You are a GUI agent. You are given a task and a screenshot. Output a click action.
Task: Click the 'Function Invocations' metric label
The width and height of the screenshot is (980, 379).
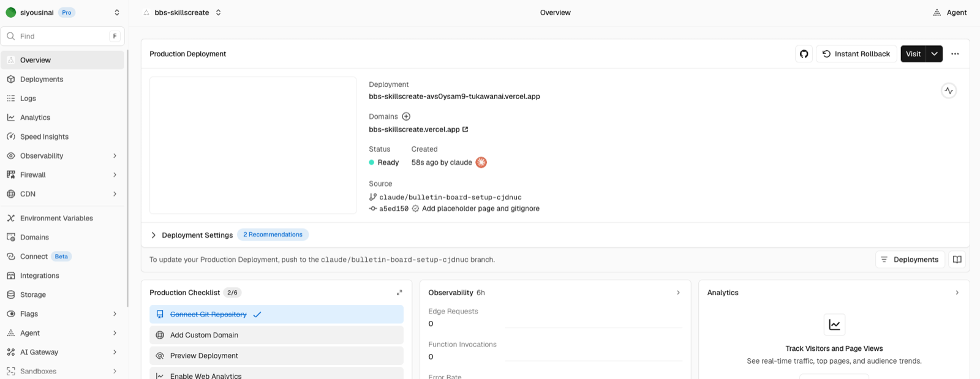click(x=462, y=345)
